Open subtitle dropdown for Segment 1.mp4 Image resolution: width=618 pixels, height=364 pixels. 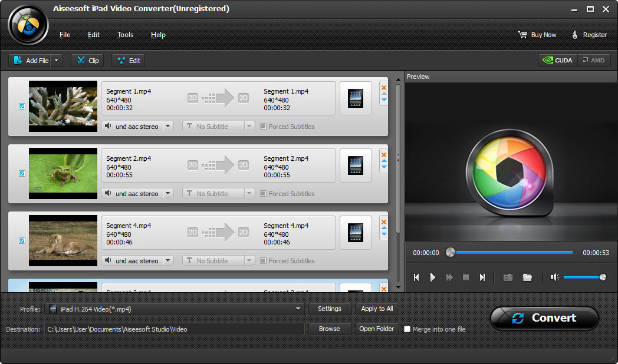coord(249,126)
